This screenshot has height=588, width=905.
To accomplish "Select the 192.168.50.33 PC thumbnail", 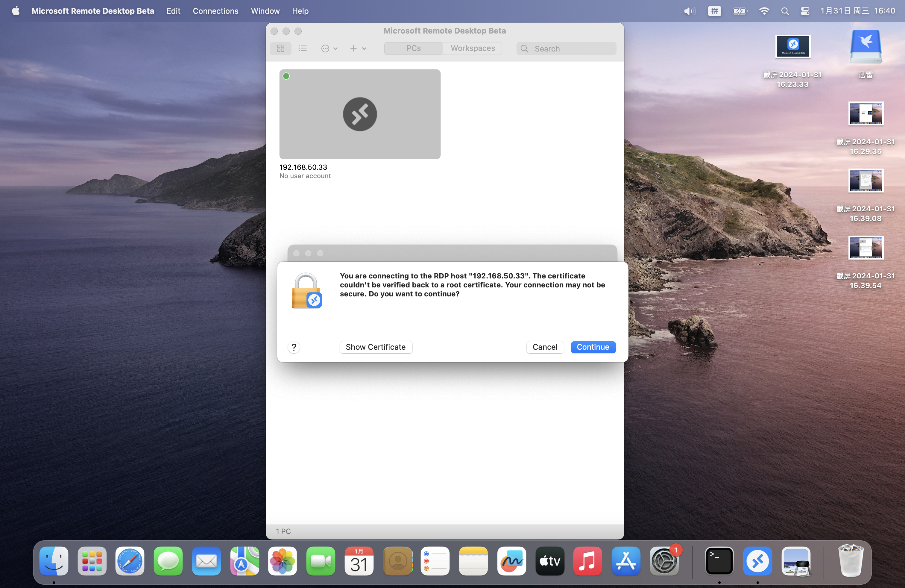I will (x=359, y=114).
